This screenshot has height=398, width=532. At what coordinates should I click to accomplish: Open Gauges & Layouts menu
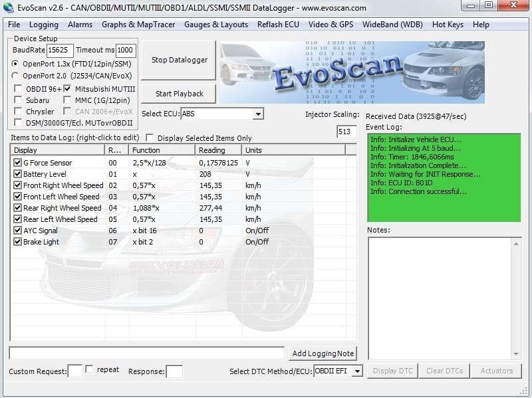(x=216, y=25)
